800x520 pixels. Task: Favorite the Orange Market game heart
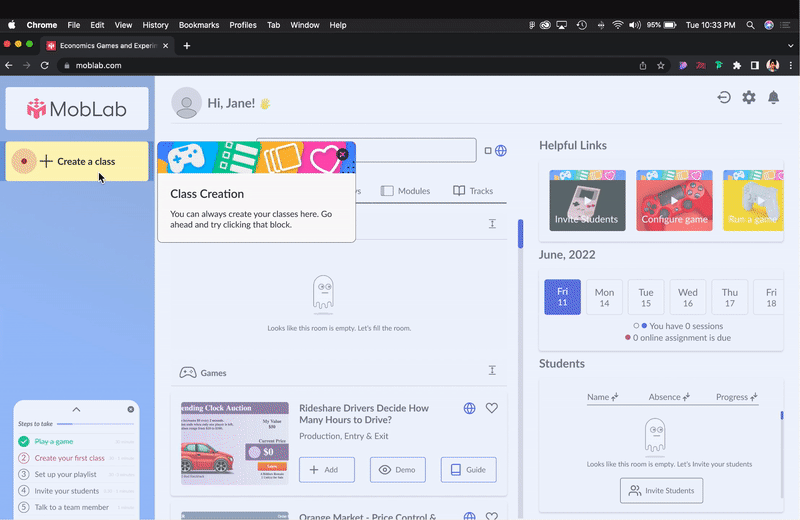(491, 515)
